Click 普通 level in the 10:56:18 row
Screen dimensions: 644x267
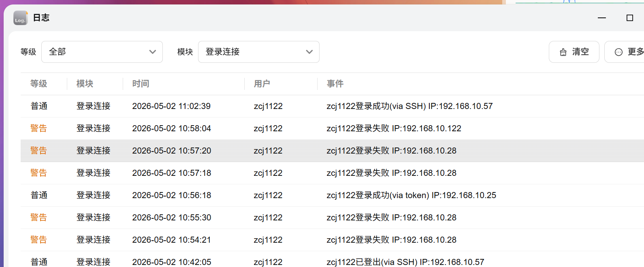tap(39, 195)
